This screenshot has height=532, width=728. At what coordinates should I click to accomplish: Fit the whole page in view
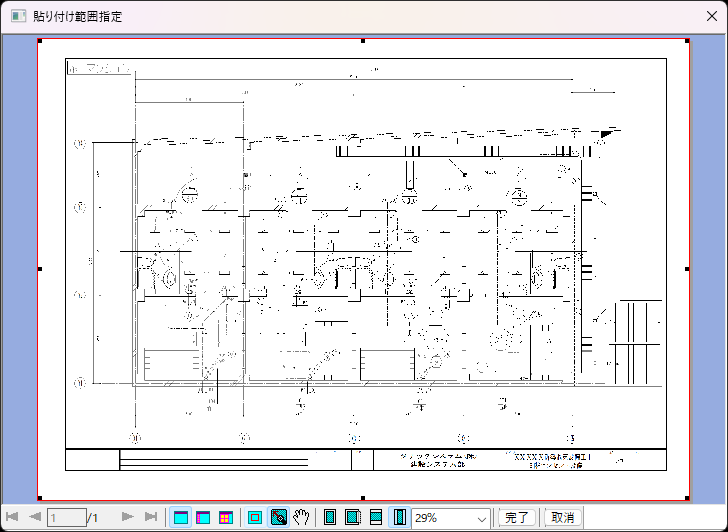click(330, 517)
